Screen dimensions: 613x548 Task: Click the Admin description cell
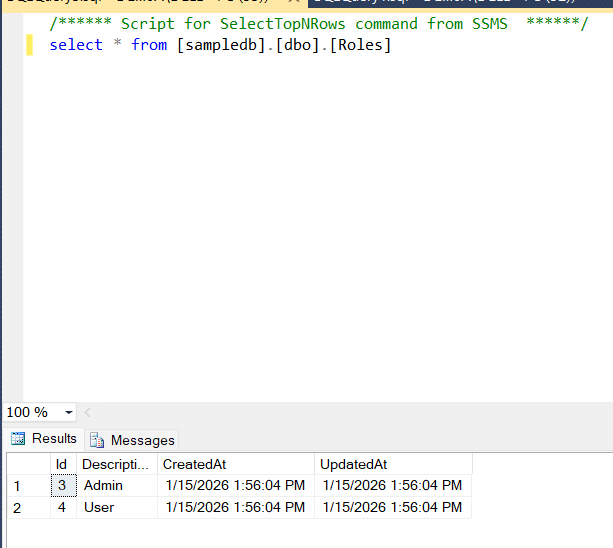(116, 486)
